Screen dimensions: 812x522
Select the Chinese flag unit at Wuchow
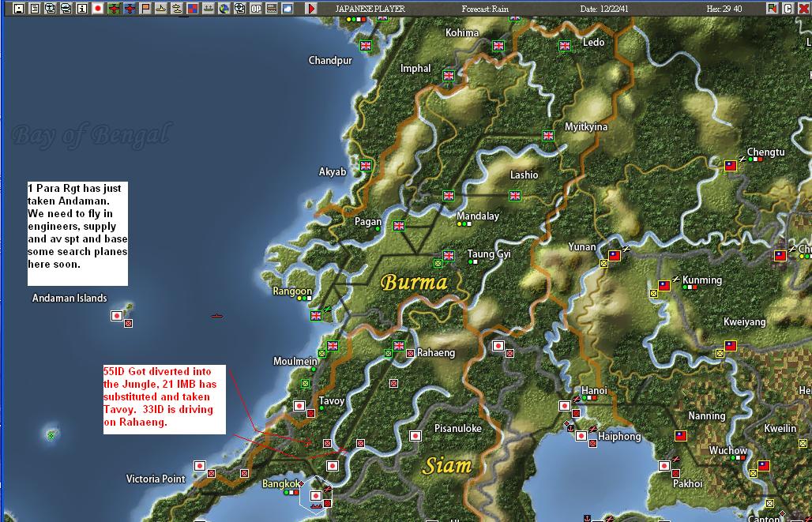[763, 466]
